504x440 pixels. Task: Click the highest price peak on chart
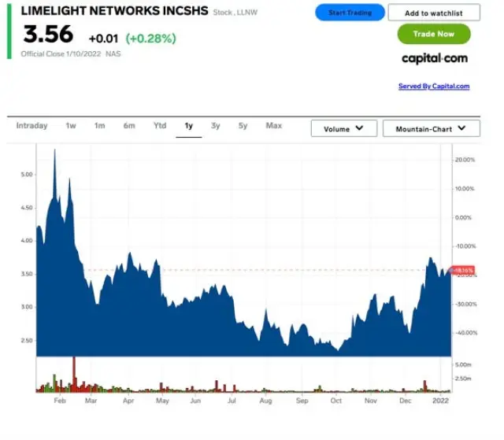[54, 151]
